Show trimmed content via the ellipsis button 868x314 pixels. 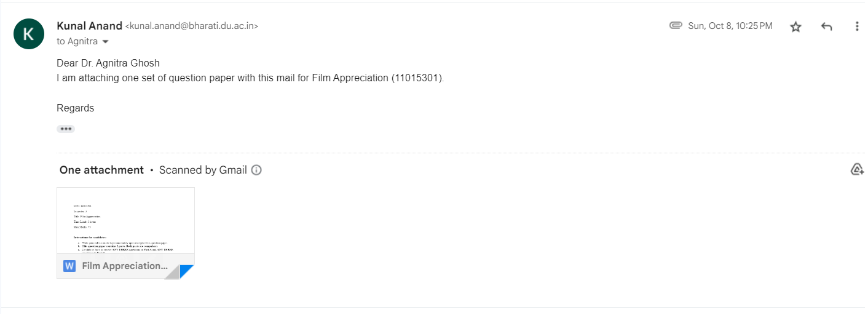[x=66, y=129]
